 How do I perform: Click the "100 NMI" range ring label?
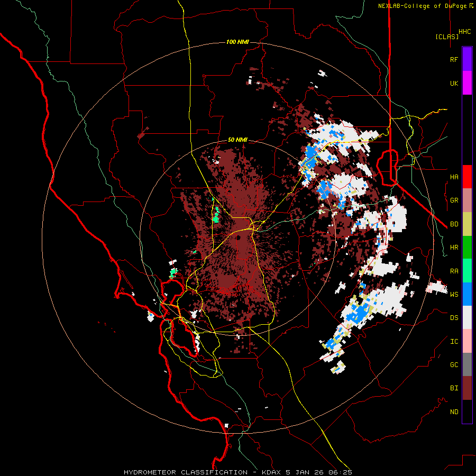tap(237, 42)
